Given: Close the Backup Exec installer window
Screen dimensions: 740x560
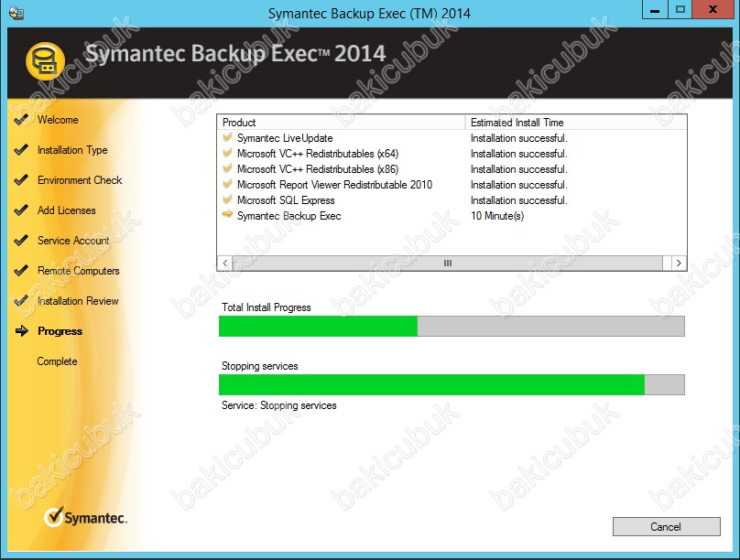Looking at the screenshot, I should [713, 9].
